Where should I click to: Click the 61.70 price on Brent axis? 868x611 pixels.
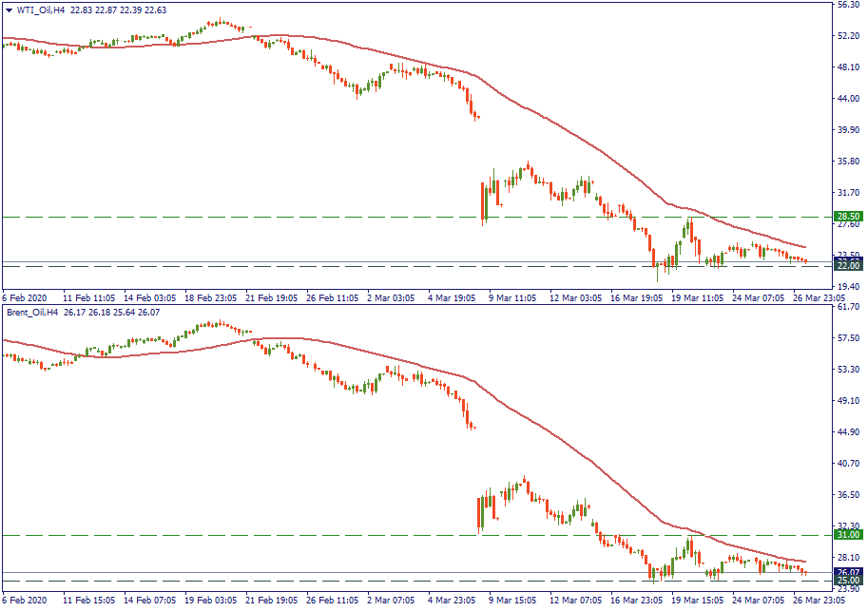coord(847,307)
